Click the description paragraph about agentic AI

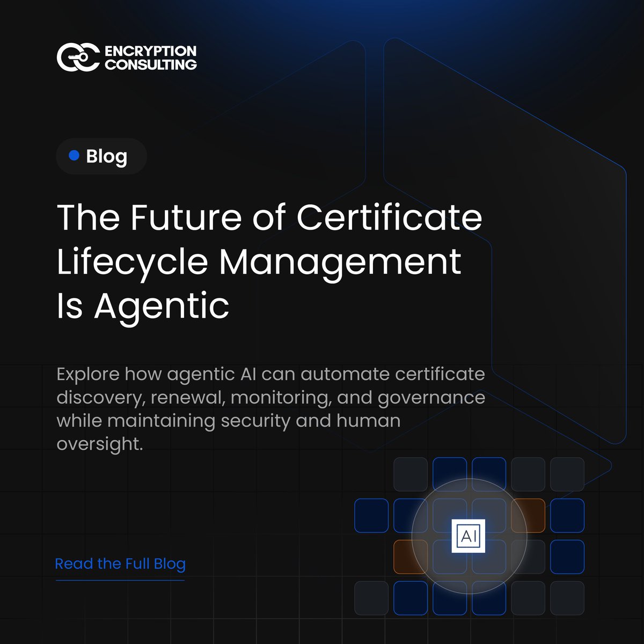point(271,409)
